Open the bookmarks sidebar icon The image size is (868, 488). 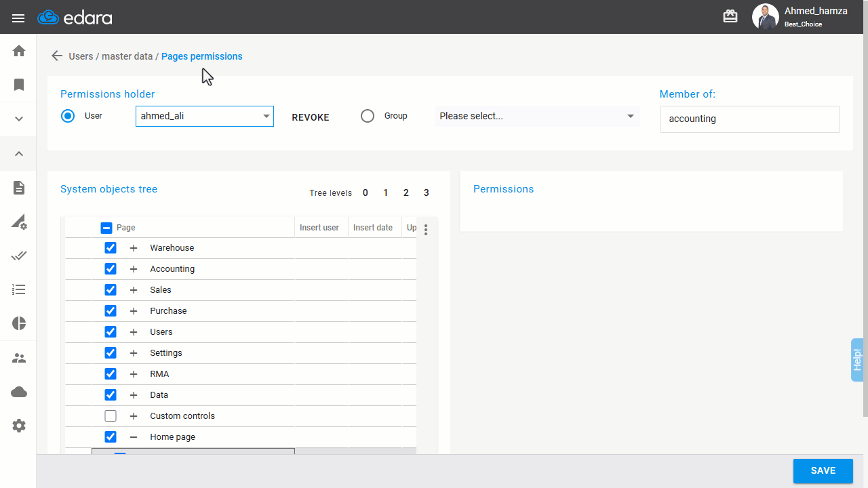[19, 85]
